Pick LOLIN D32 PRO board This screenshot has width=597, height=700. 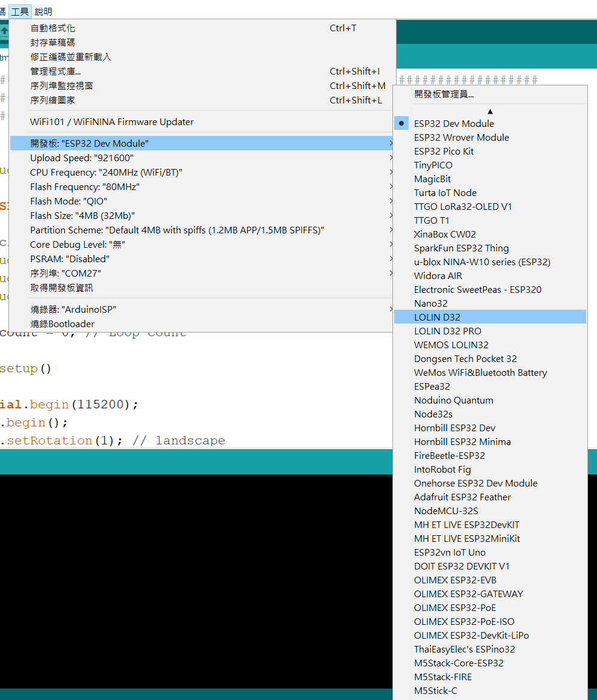(x=490, y=331)
